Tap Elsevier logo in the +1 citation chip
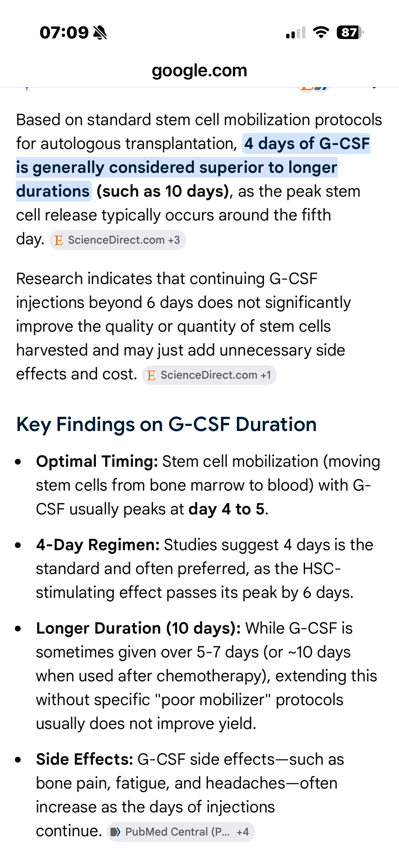399x868 pixels. [152, 375]
